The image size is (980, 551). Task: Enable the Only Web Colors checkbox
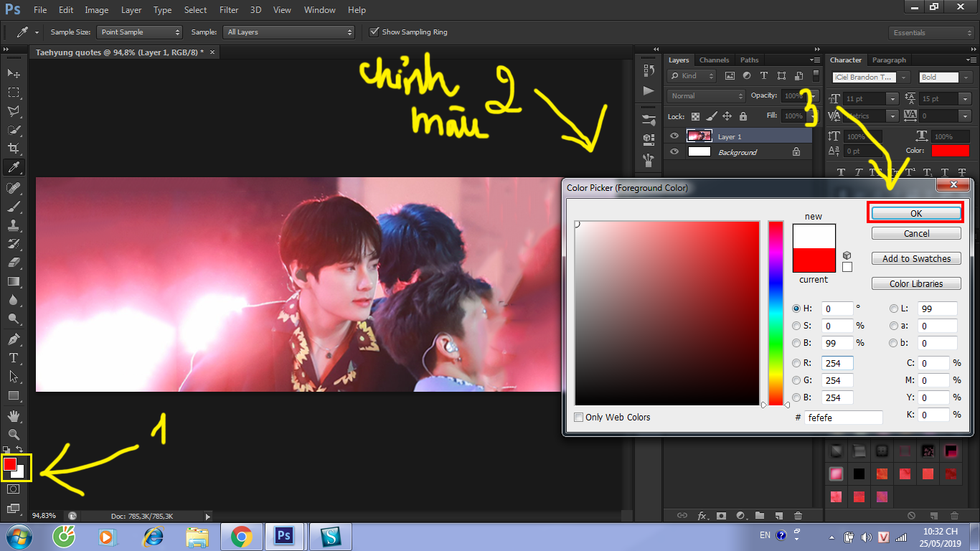tap(579, 418)
